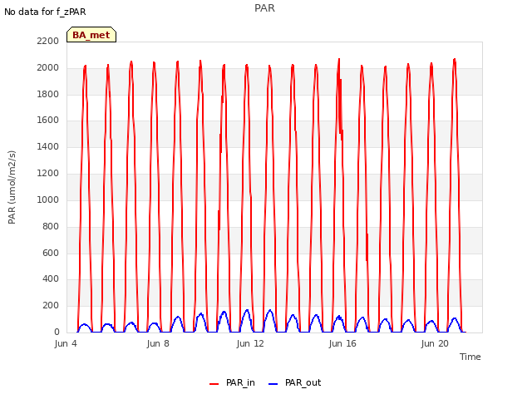The height and width of the screenshot is (399, 532).
Task: Click the PAR (umol/m2/s) y-axis title
Action: click(12, 187)
